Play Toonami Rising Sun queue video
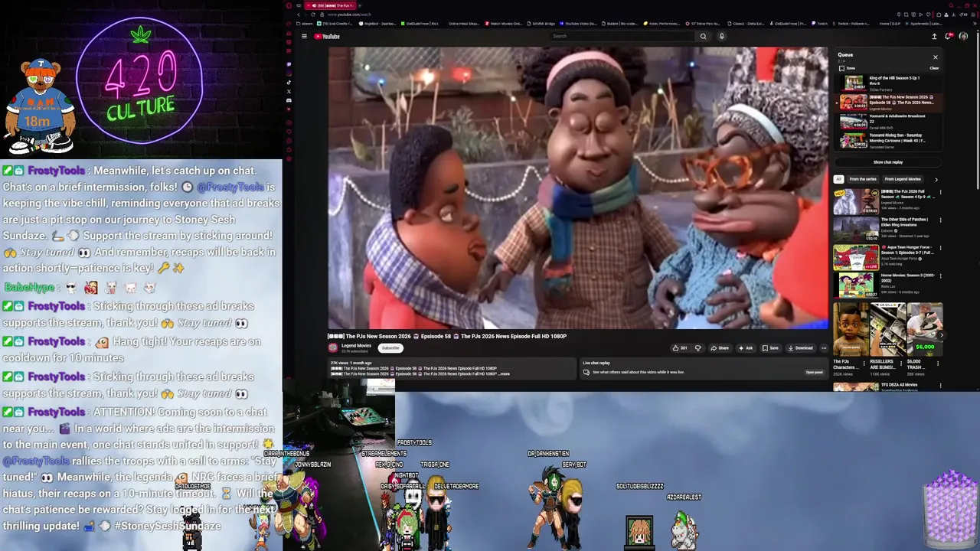The width and height of the screenshot is (980, 551). 889,141
